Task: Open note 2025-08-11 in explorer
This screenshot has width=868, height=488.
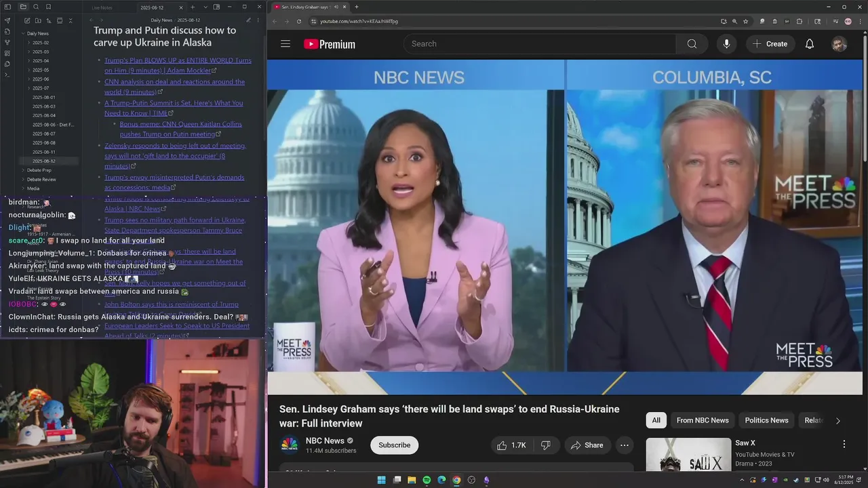Action: coord(44,152)
